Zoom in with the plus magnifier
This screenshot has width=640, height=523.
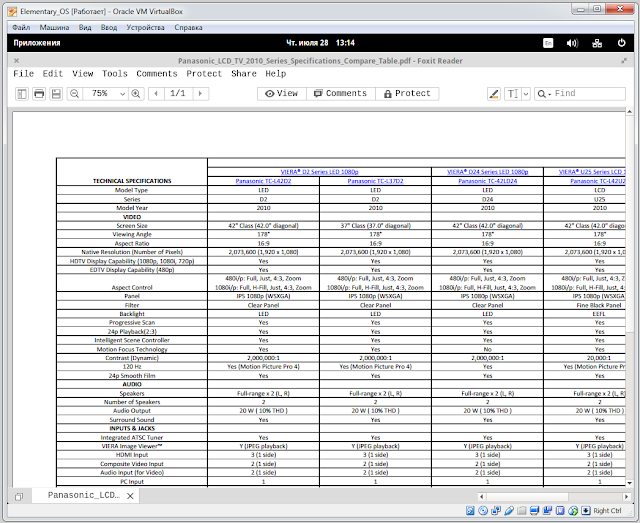136,94
